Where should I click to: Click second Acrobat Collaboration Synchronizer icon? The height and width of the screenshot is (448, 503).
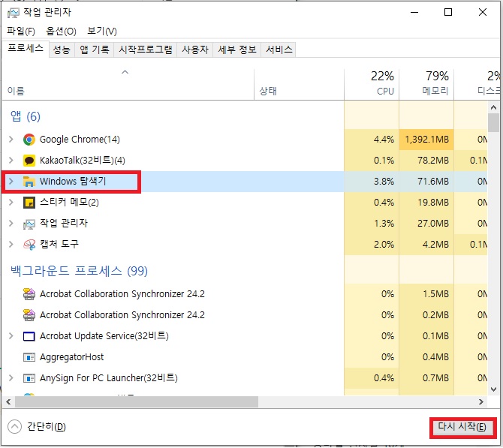point(29,315)
